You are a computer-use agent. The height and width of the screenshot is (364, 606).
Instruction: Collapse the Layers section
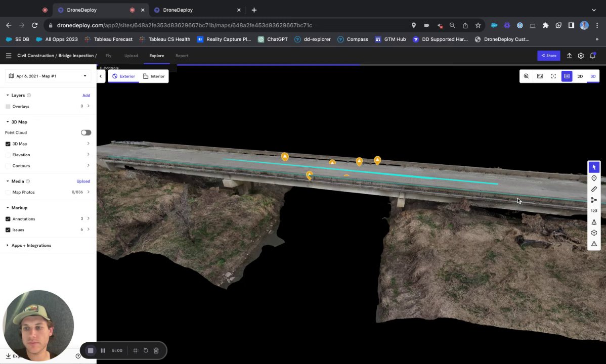[x=8, y=95]
